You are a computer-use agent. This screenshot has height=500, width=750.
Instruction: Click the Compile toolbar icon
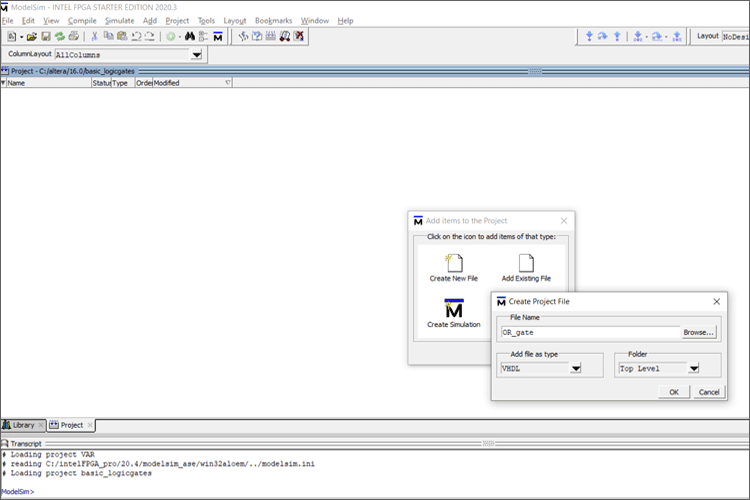pyautogui.click(x=243, y=36)
